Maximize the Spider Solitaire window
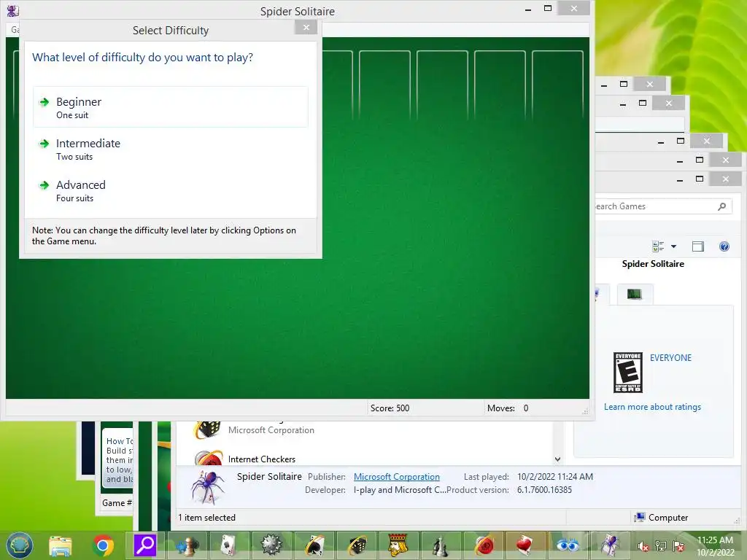The width and height of the screenshot is (747, 560). click(548, 9)
